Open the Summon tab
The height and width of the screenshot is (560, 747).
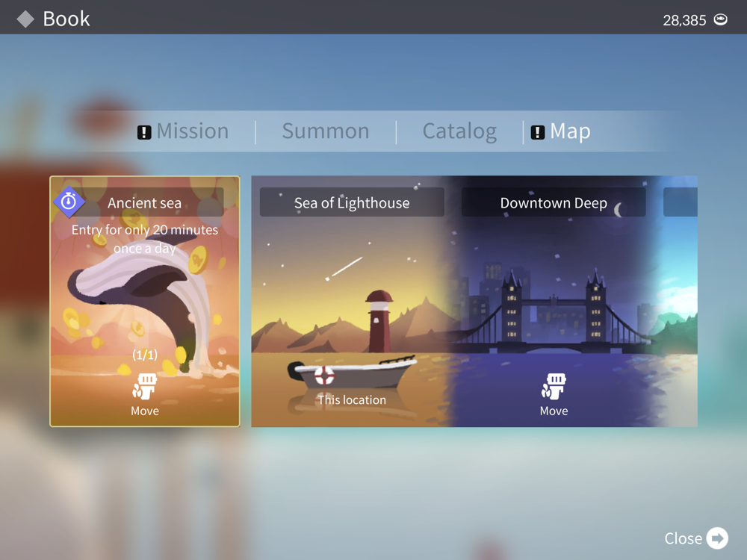326,131
